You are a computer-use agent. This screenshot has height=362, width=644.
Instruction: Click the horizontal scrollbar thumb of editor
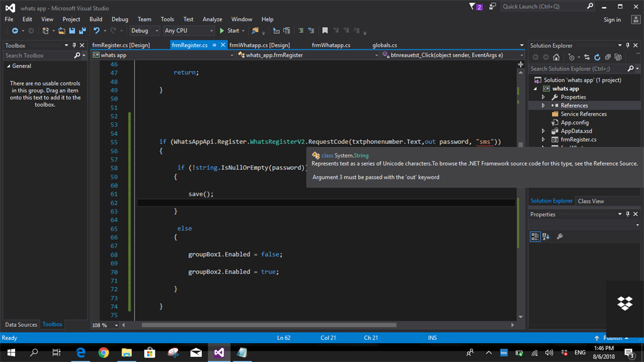[x=269, y=325]
